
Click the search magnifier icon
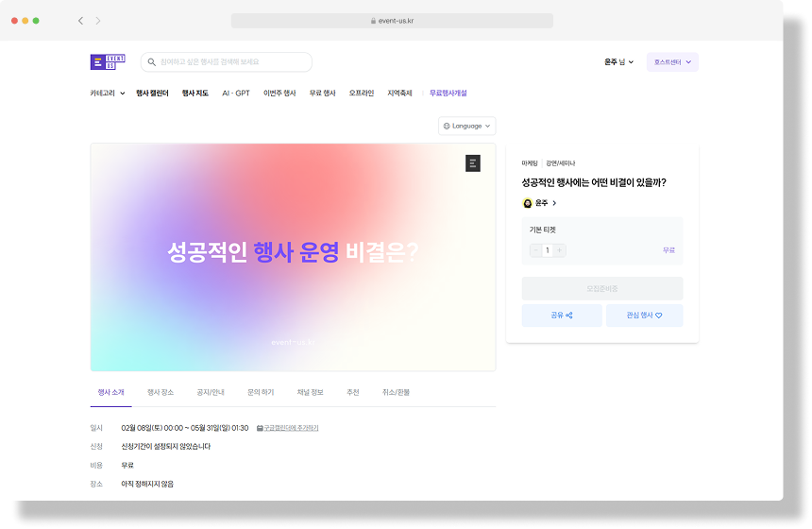152,62
